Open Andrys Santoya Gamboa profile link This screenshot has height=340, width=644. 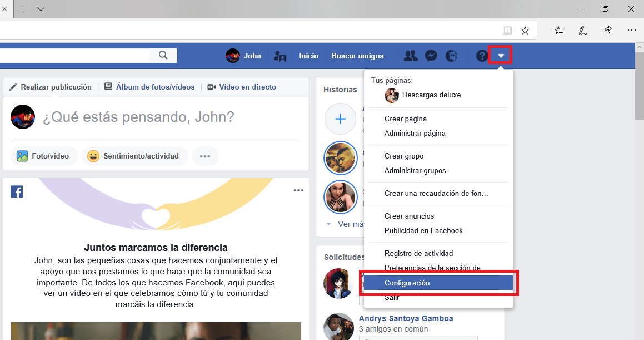[406, 319]
